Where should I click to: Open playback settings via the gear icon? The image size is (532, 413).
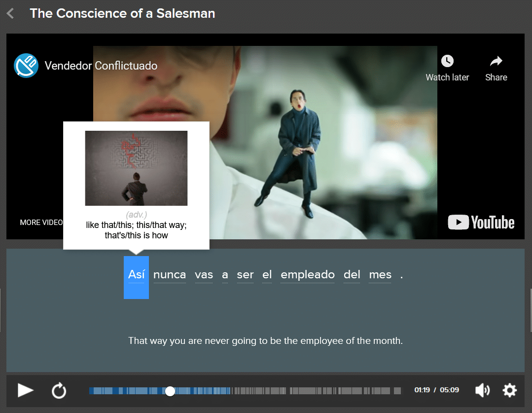(510, 390)
